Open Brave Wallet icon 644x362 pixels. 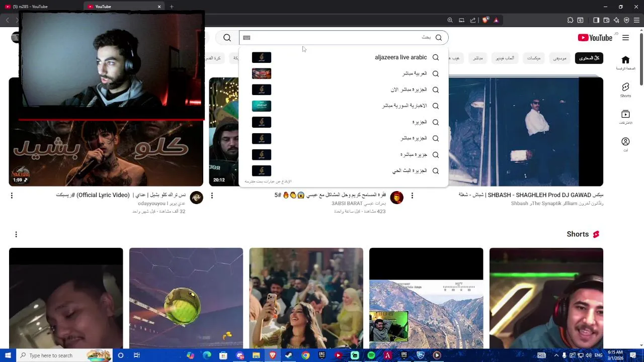[606, 20]
